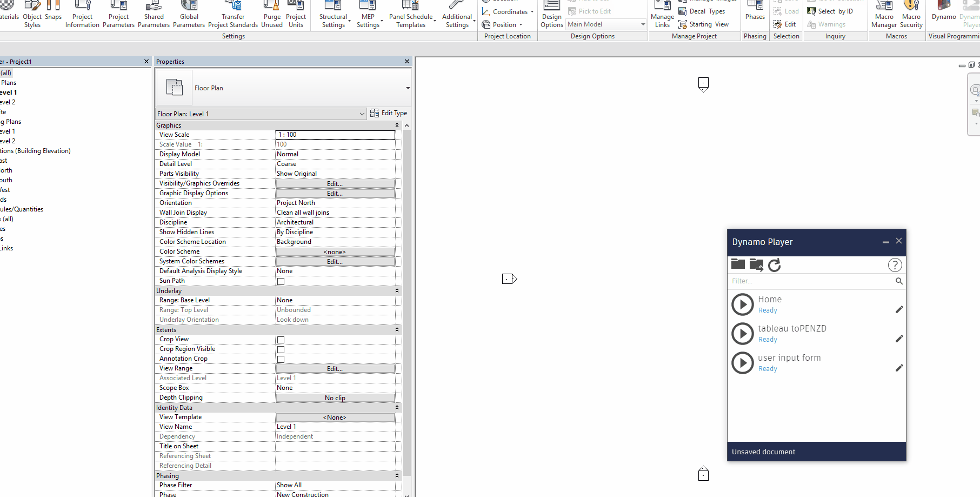Open Manage Links tool
980x497 pixels.
pos(662,15)
